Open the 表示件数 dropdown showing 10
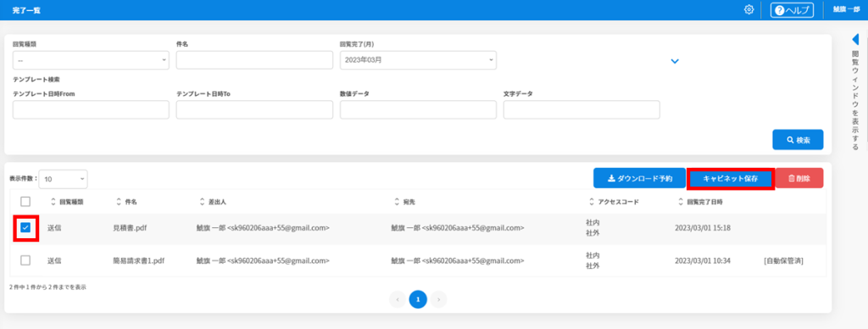Viewport: 868px width, 329px height. [x=63, y=179]
